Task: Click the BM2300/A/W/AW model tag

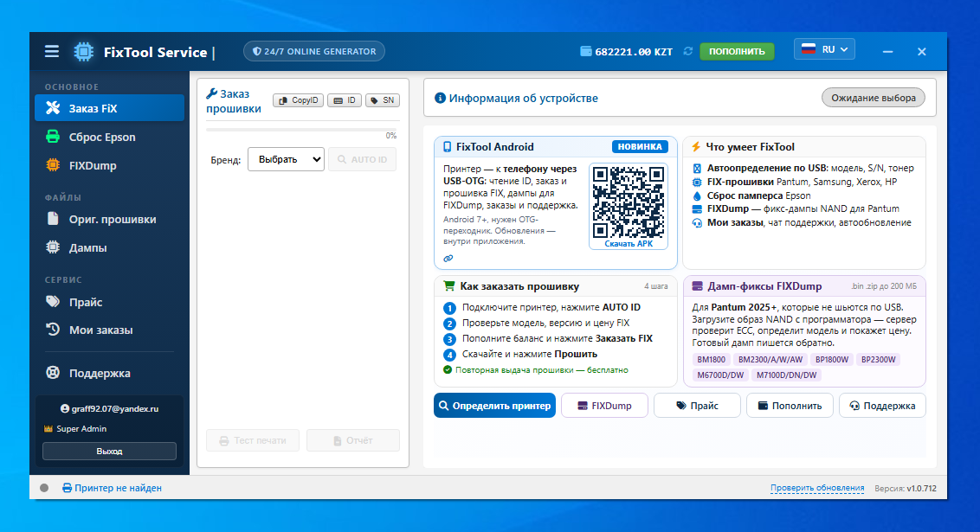Action: [770, 360]
